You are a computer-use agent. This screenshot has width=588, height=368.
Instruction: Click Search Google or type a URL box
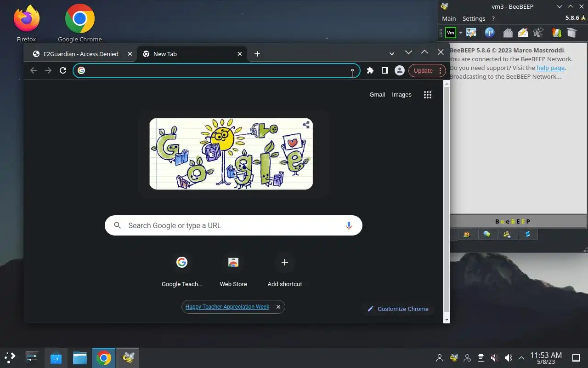click(x=233, y=225)
